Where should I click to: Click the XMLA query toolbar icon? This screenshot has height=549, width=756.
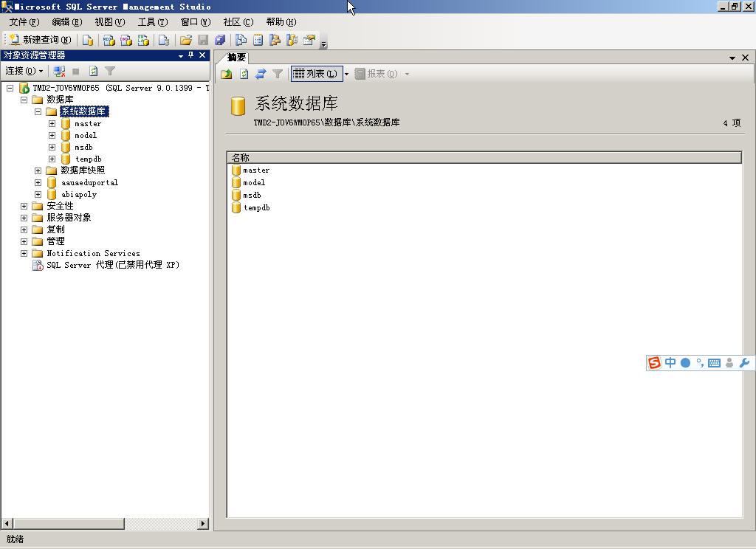[143, 40]
